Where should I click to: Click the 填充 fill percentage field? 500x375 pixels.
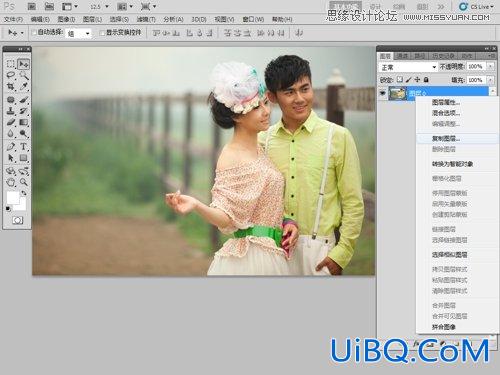[476, 80]
